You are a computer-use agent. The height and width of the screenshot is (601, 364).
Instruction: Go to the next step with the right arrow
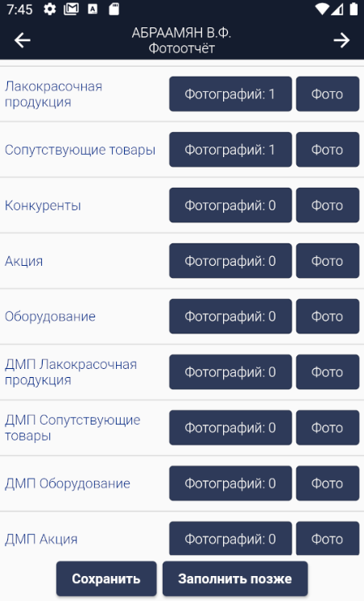341,40
